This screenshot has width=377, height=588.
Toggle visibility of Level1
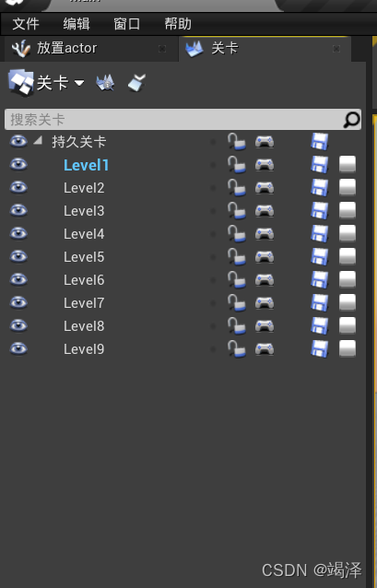tap(18, 164)
